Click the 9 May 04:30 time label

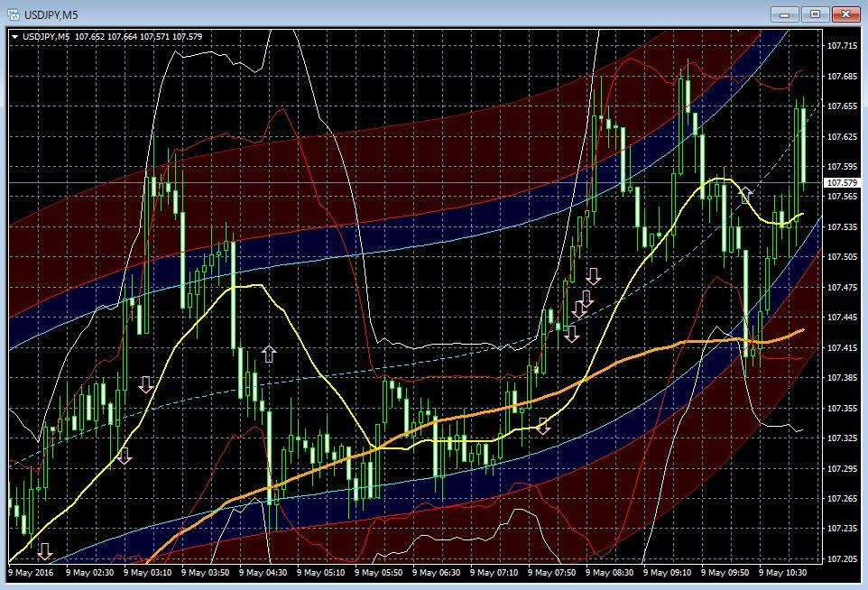(263, 572)
